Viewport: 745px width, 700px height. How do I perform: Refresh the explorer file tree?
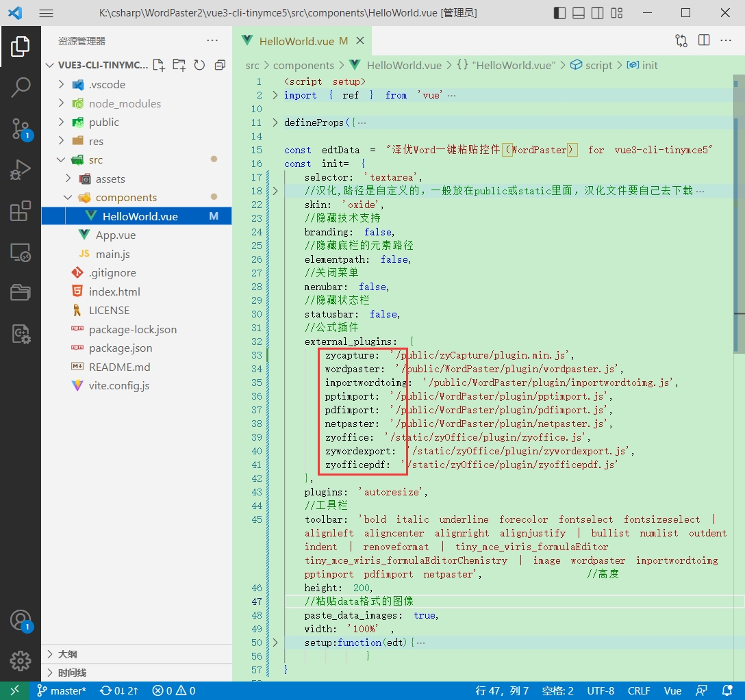pos(199,65)
